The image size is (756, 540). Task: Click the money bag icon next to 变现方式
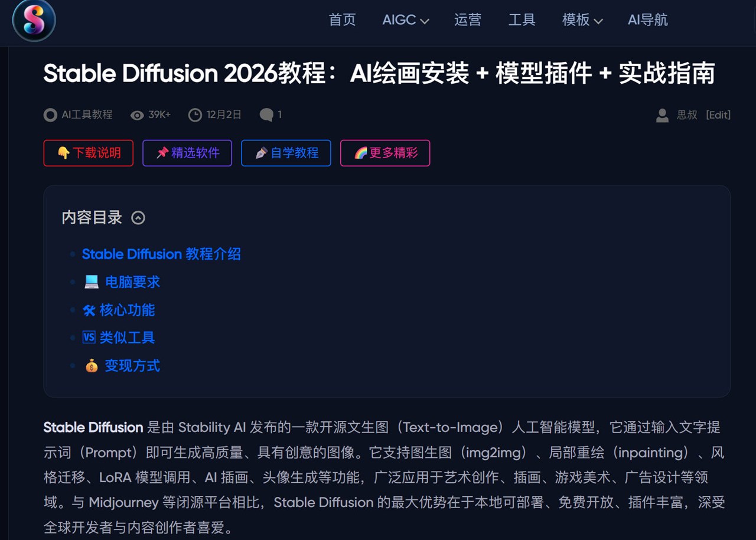click(x=91, y=365)
